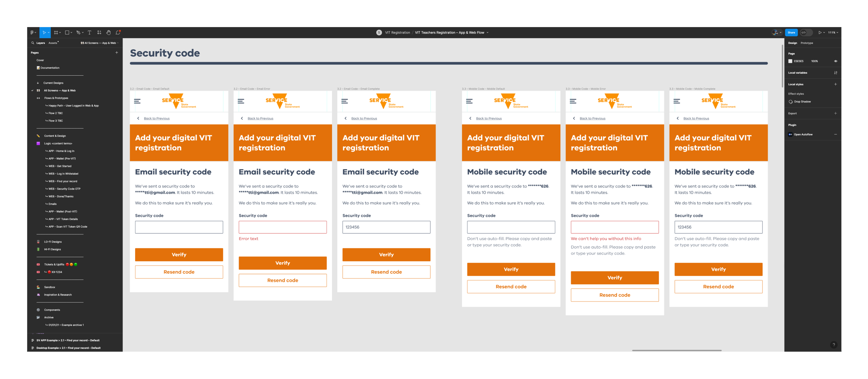The width and height of the screenshot is (868, 379).
Task: Open the WEB - Security Code OTP page
Action: pos(64,189)
